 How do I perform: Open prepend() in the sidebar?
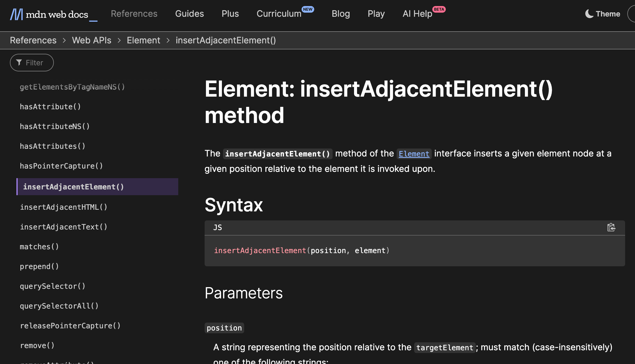(39, 267)
